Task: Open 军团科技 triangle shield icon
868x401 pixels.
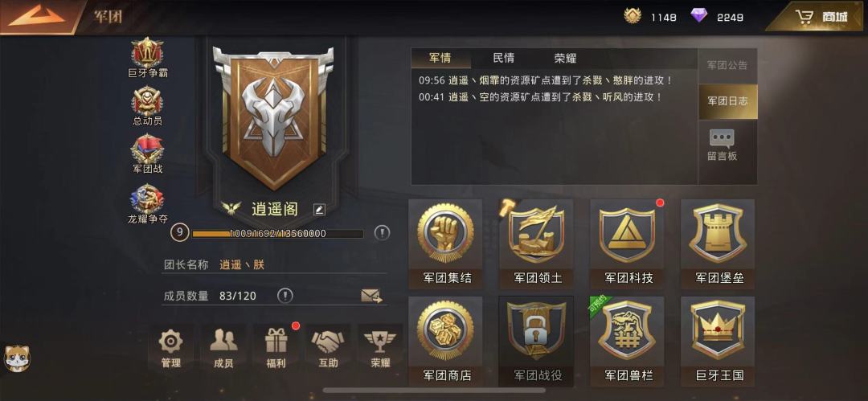Action: [627, 243]
